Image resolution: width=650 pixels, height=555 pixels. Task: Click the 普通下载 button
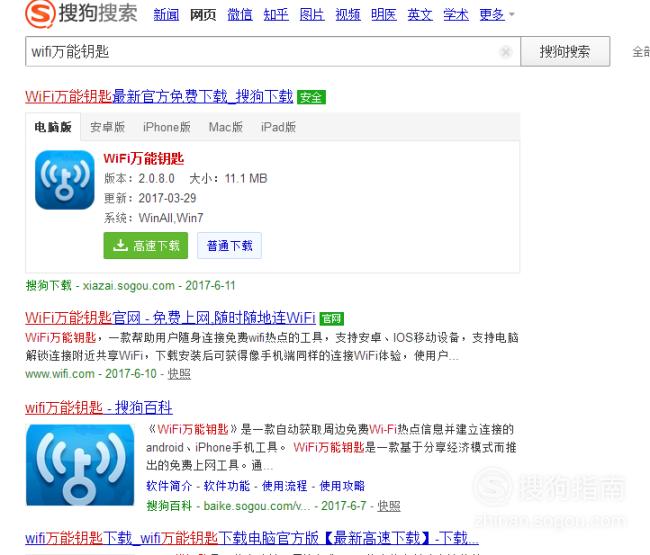[229, 246]
